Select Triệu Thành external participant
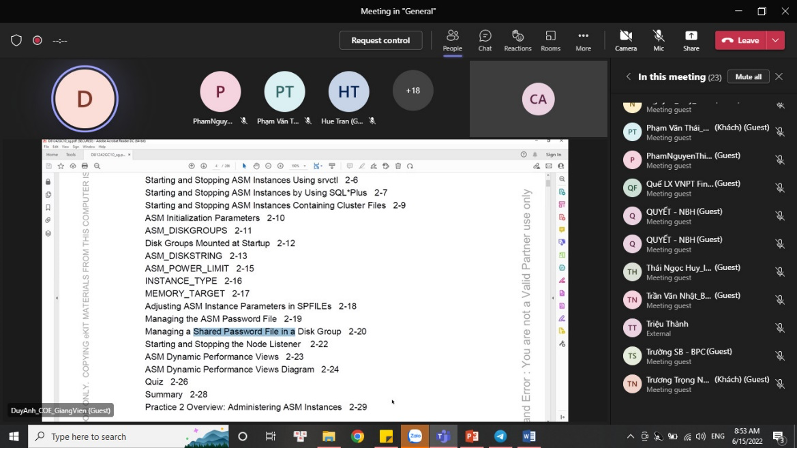 tap(703, 328)
